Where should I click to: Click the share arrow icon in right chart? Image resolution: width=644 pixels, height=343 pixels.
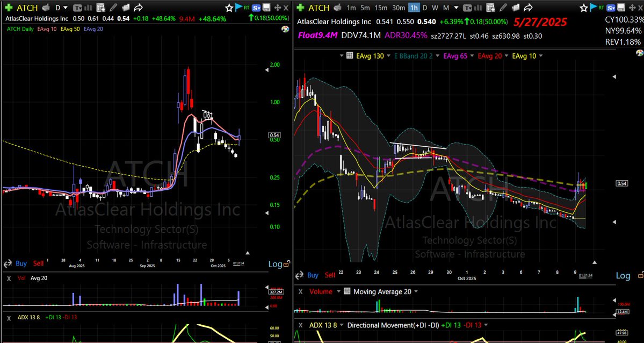point(528,8)
